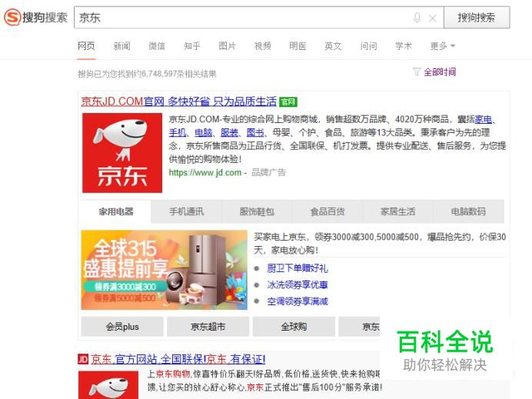532x399 pixels.
Task: Click the small red JD favicon icon
Action: [83, 359]
